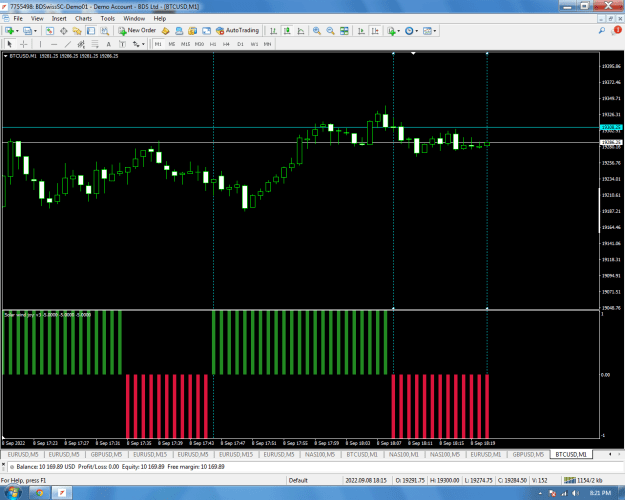The width and height of the screenshot is (625, 500).
Task: Select the equidistant channel tool
Action: tap(81, 44)
